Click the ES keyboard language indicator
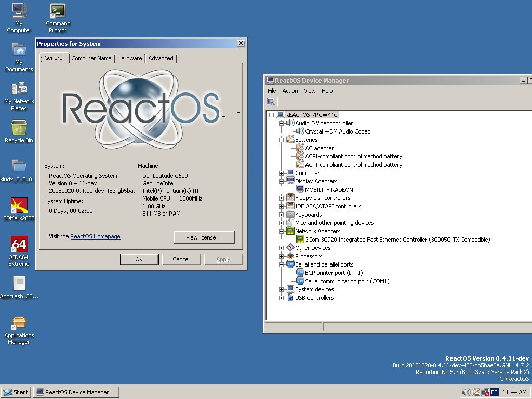Viewport: 532px width, 399px height. [x=495, y=392]
